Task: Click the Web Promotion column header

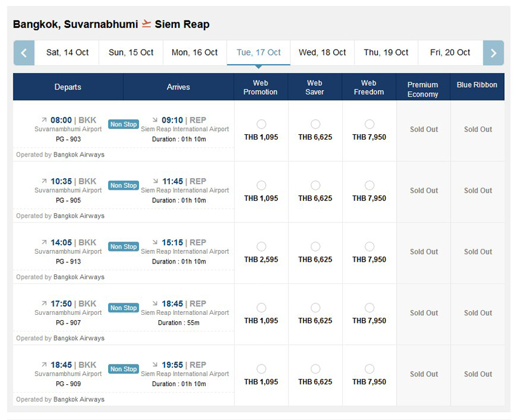Action: [261, 88]
